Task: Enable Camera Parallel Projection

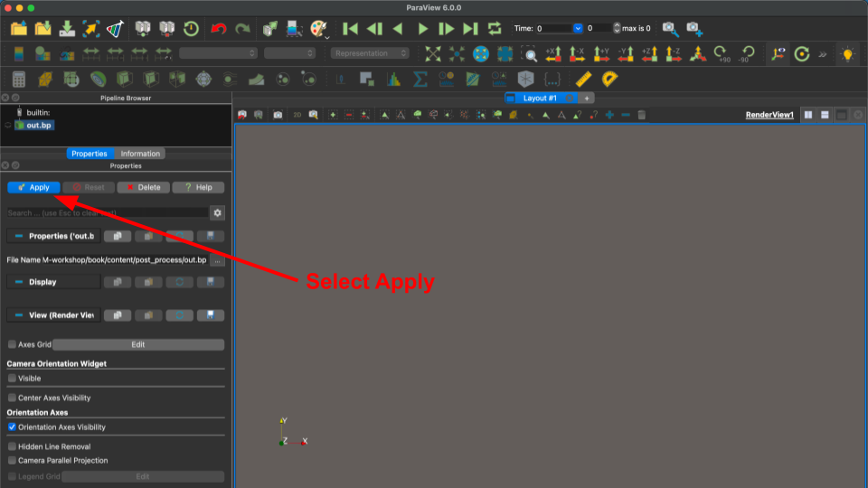Action: click(12, 460)
